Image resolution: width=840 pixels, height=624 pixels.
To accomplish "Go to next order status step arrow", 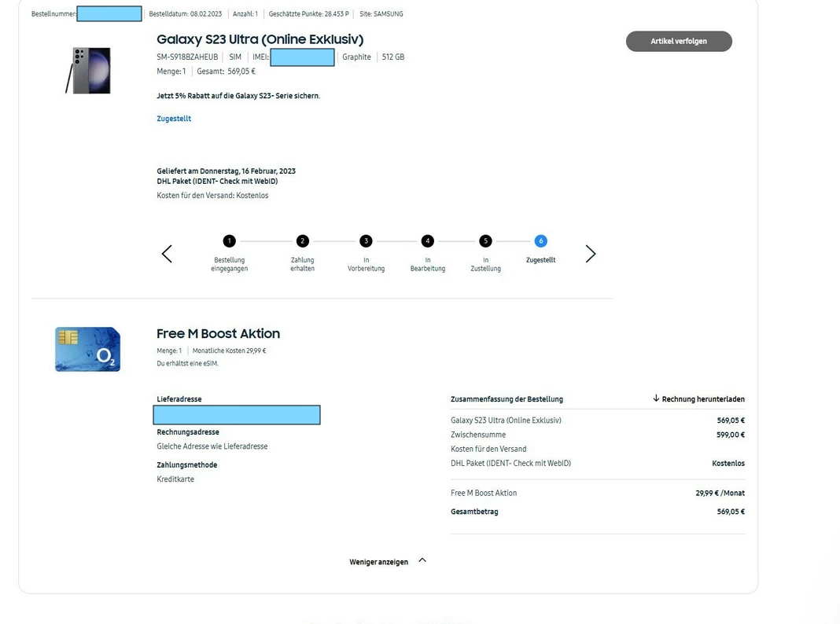I will tap(591, 254).
